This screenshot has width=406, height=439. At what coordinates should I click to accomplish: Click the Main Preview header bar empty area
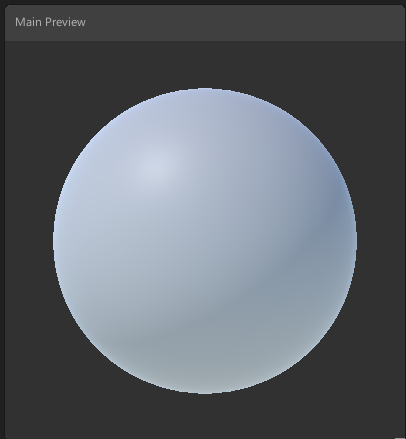tap(233, 22)
